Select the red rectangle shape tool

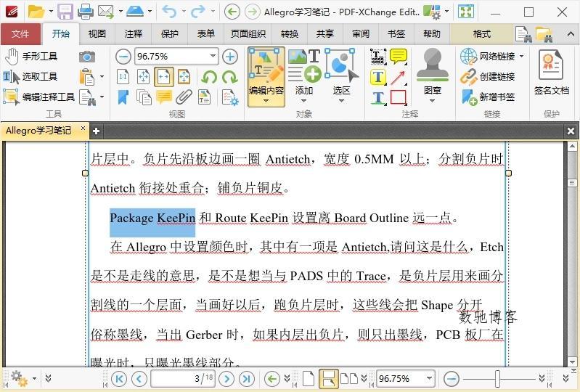point(399,97)
